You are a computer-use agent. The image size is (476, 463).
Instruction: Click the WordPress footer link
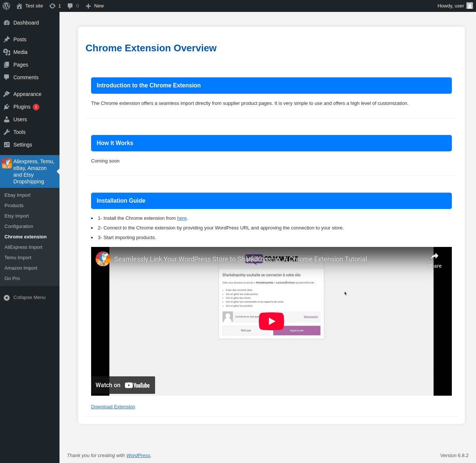coord(138,456)
